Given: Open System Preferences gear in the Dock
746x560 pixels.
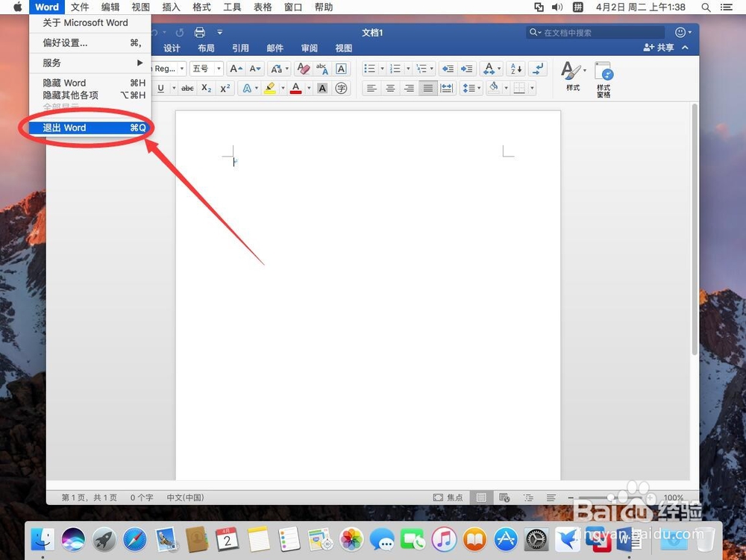Looking at the screenshot, I should pos(536,540).
